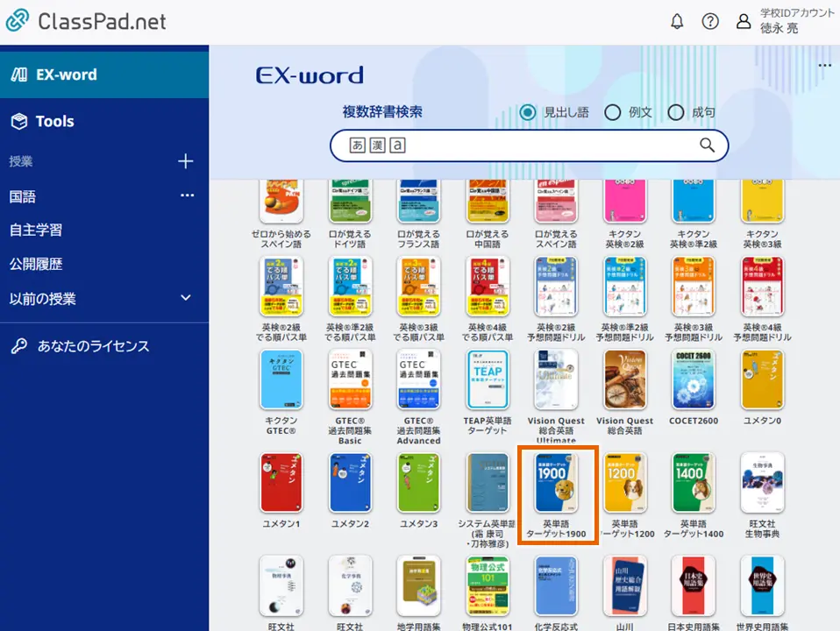This screenshot has height=631, width=840.
Task: Select EX-word in the sidebar
Action: (66, 74)
